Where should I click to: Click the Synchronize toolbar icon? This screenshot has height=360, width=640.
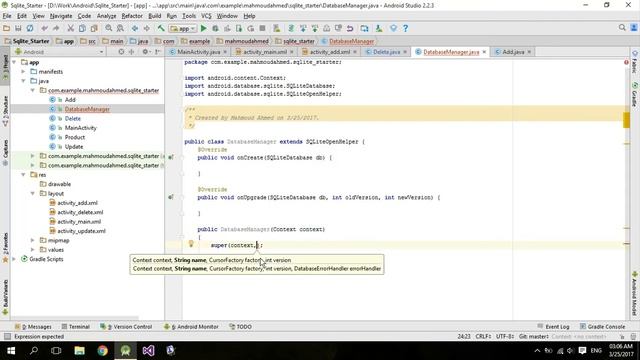point(30,28)
